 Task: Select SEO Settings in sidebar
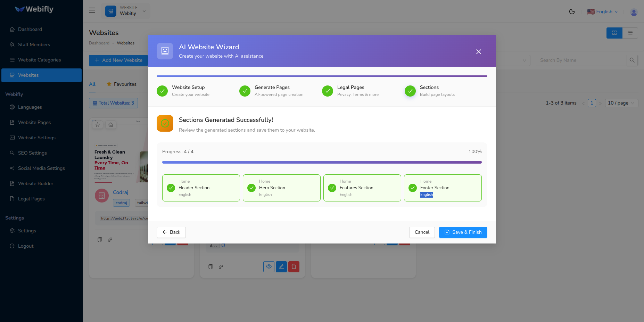(x=32, y=153)
